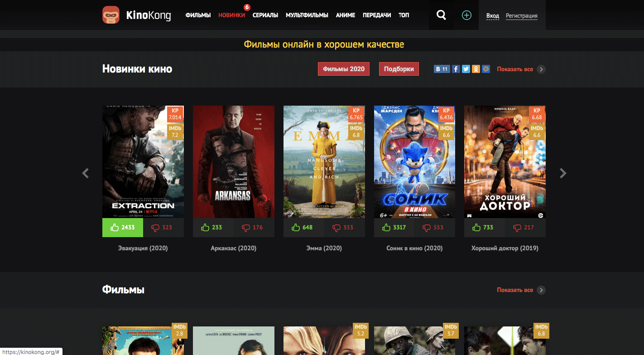Open the Аниме menu item
The height and width of the screenshot is (355, 644).
346,15
